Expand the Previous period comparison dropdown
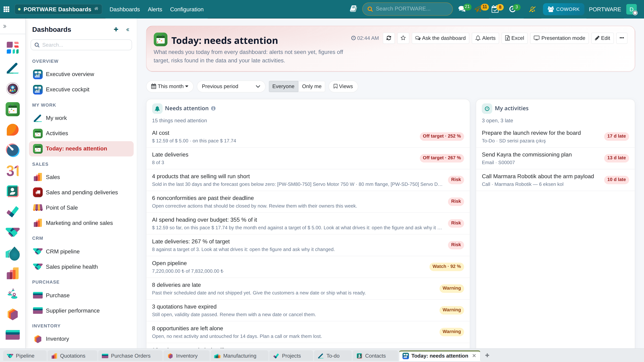 [231, 86]
